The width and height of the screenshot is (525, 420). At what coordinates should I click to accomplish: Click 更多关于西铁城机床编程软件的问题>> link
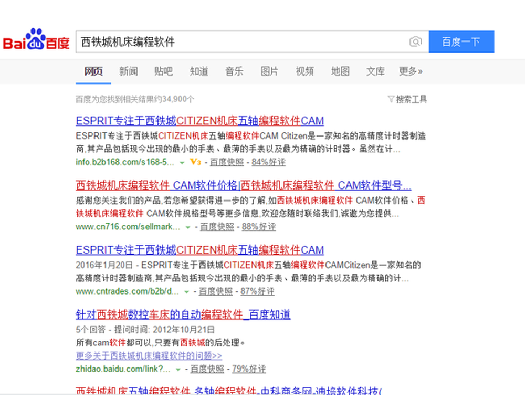click(149, 356)
